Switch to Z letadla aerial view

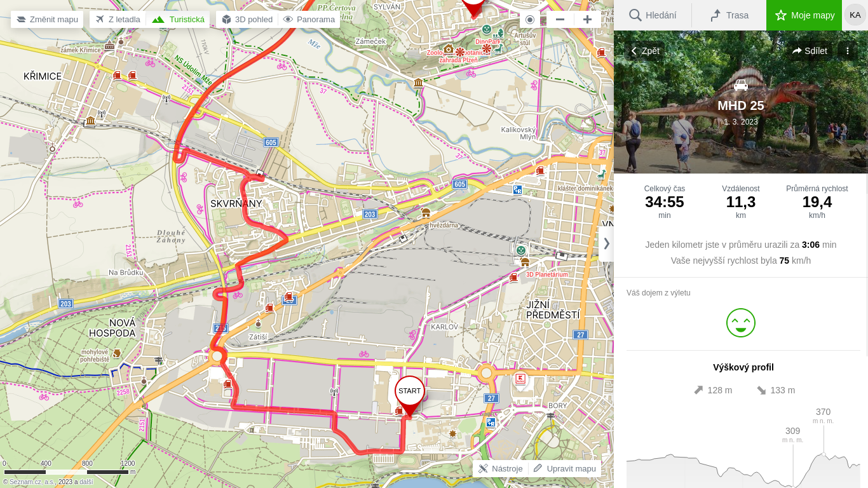[118, 19]
